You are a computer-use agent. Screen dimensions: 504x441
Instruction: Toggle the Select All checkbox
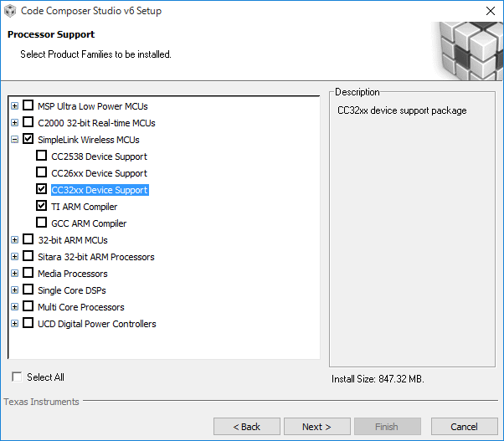pos(17,377)
